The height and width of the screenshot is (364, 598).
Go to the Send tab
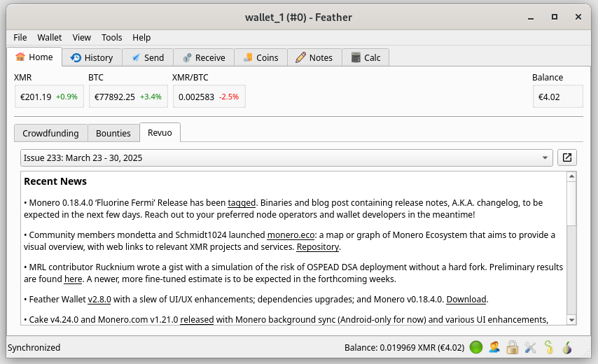[x=148, y=57]
